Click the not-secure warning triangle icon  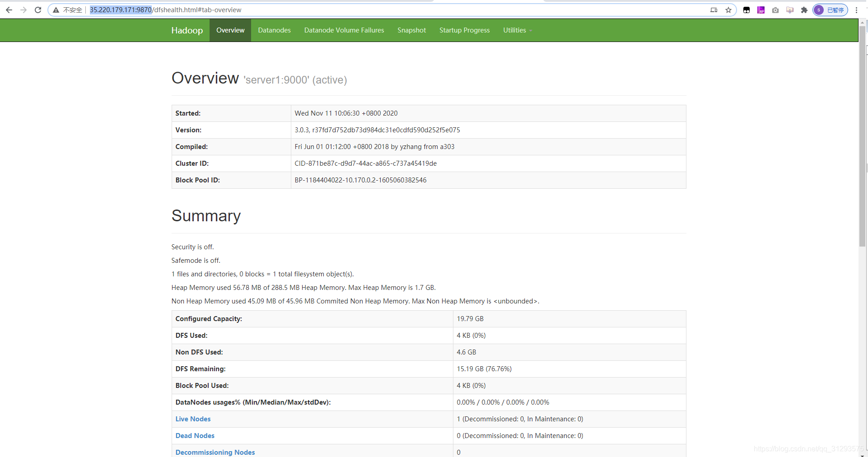pyautogui.click(x=56, y=10)
